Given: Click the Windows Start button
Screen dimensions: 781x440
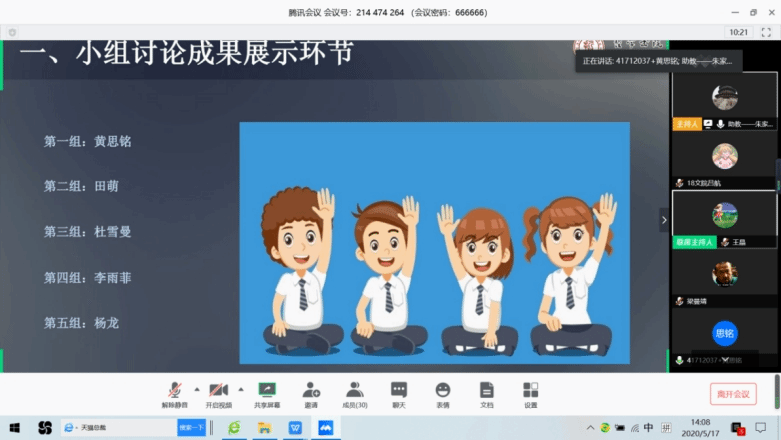Looking at the screenshot, I should [x=13, y=428].
